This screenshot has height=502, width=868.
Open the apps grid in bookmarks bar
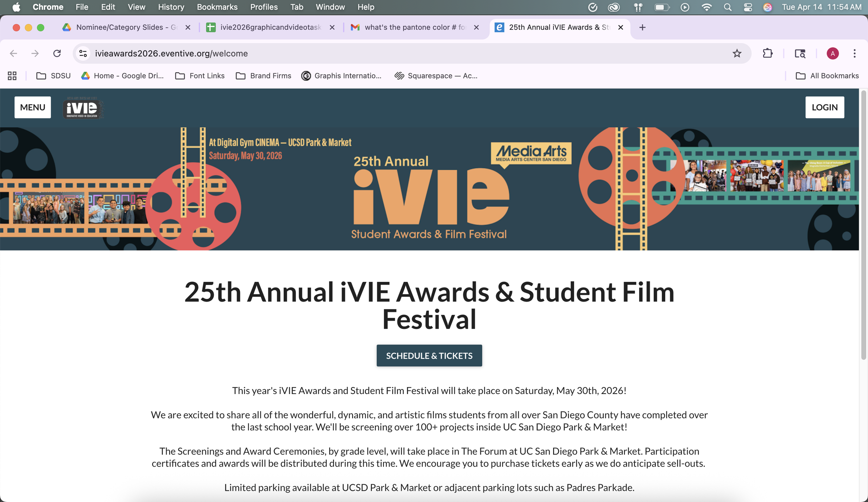(12, 76)
